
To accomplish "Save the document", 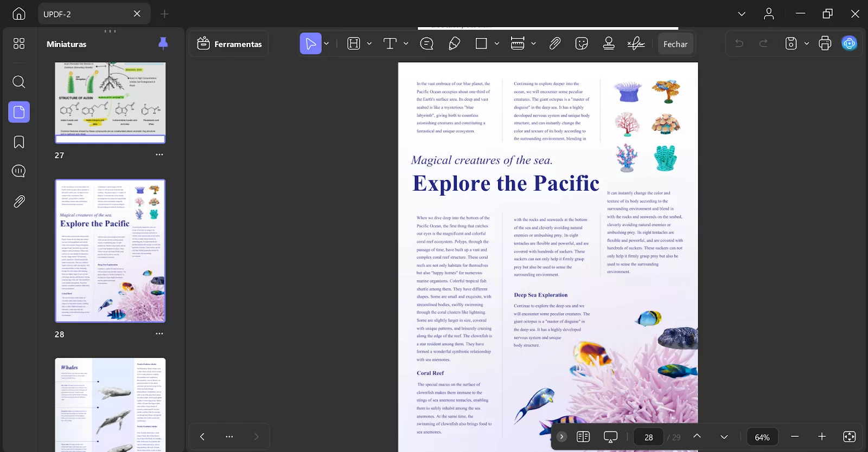I will (791, 43).
